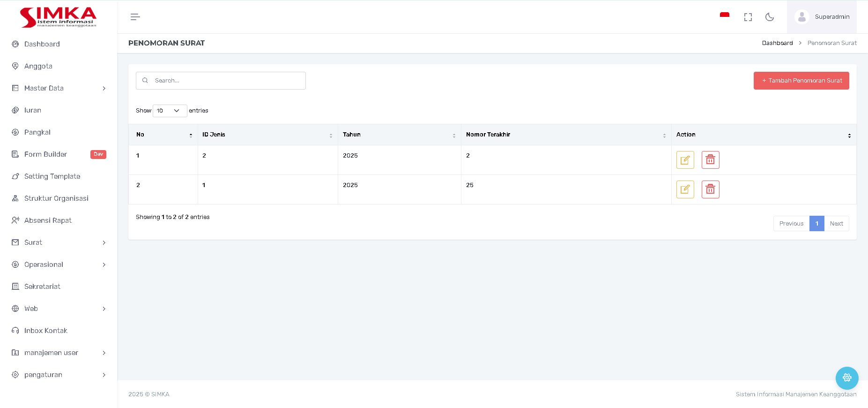Open the floating settings gear button
This screenshot has width=868, height=408.
pyautogui.click(x=846, y=378)
